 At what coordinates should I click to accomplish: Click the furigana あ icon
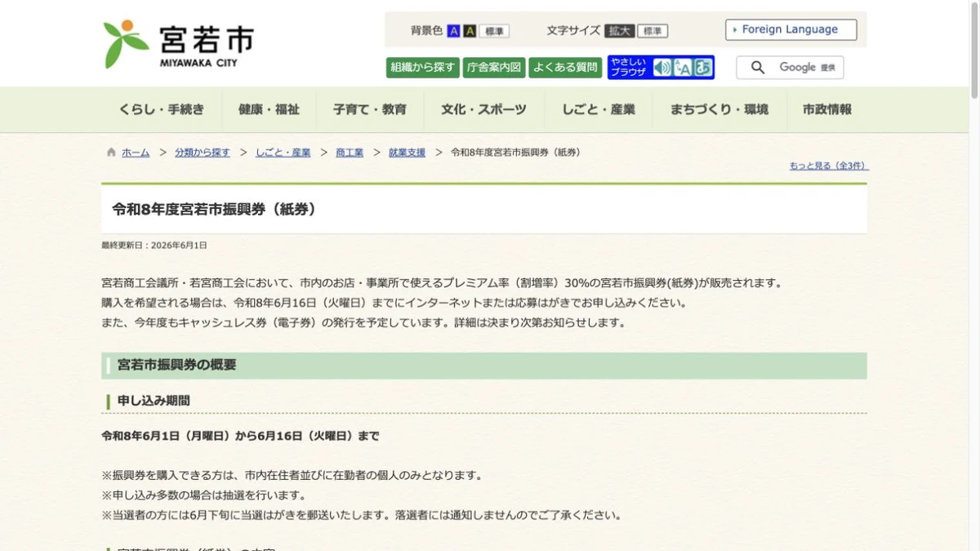click(x=702, y=68)
